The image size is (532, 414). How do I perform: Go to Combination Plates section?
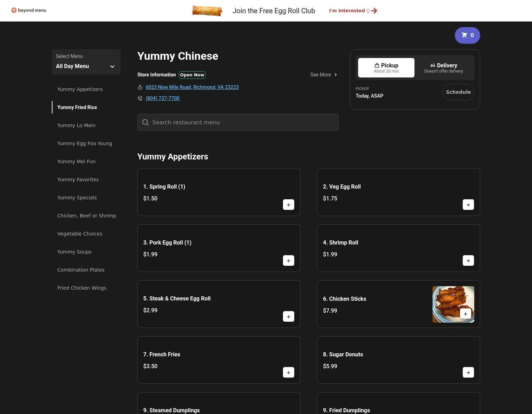[81, 270]
